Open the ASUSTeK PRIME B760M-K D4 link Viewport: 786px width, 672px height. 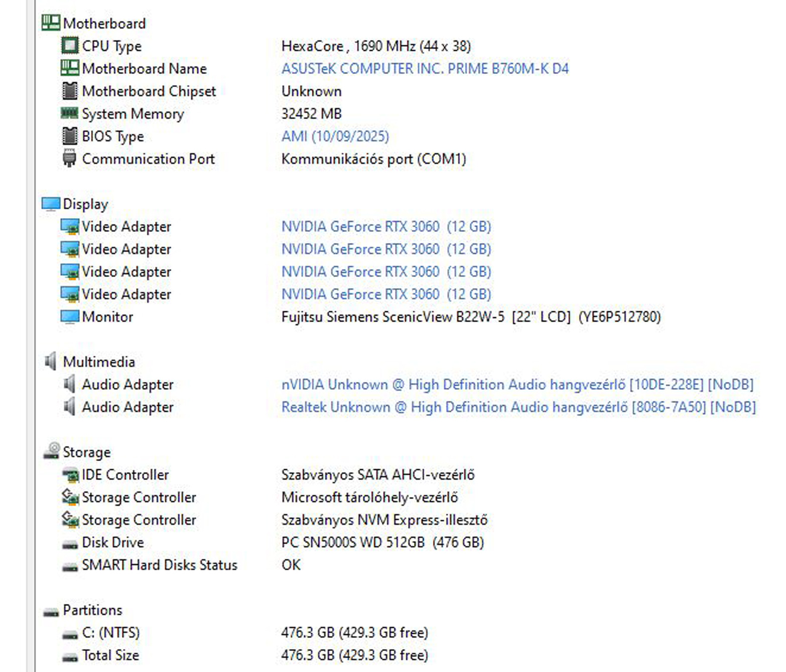(x=425, y=68)
